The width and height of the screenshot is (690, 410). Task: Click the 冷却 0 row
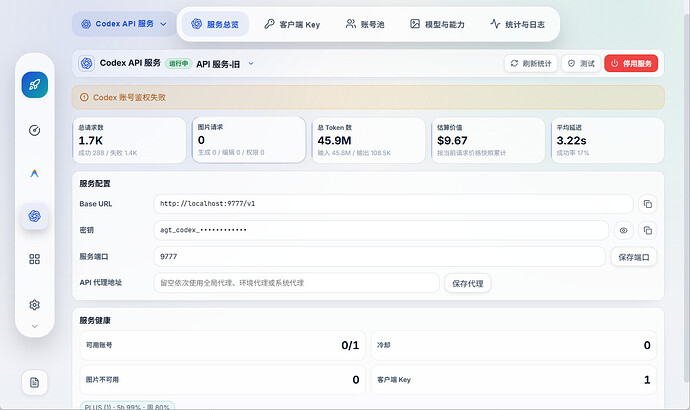[514, 345]
